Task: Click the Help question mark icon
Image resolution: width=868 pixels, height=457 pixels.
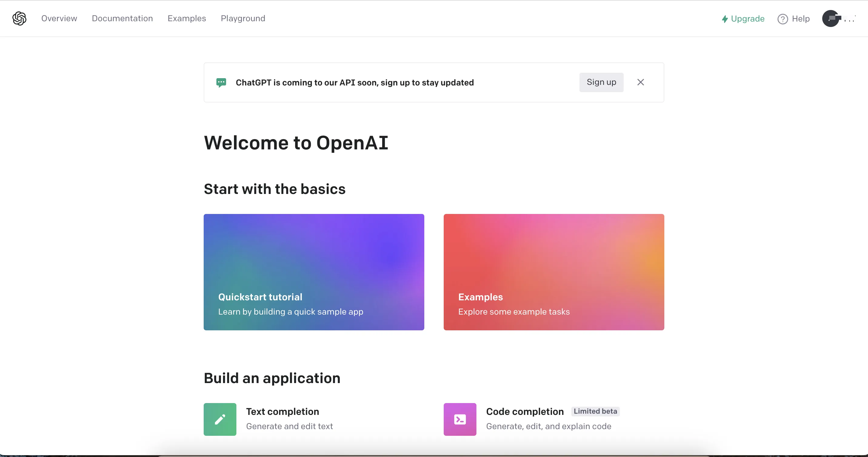Action: [x=783, y=19]
